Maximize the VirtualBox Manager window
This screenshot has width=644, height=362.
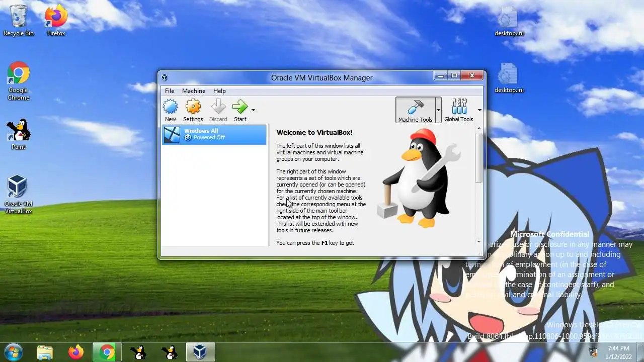(454, 76)
